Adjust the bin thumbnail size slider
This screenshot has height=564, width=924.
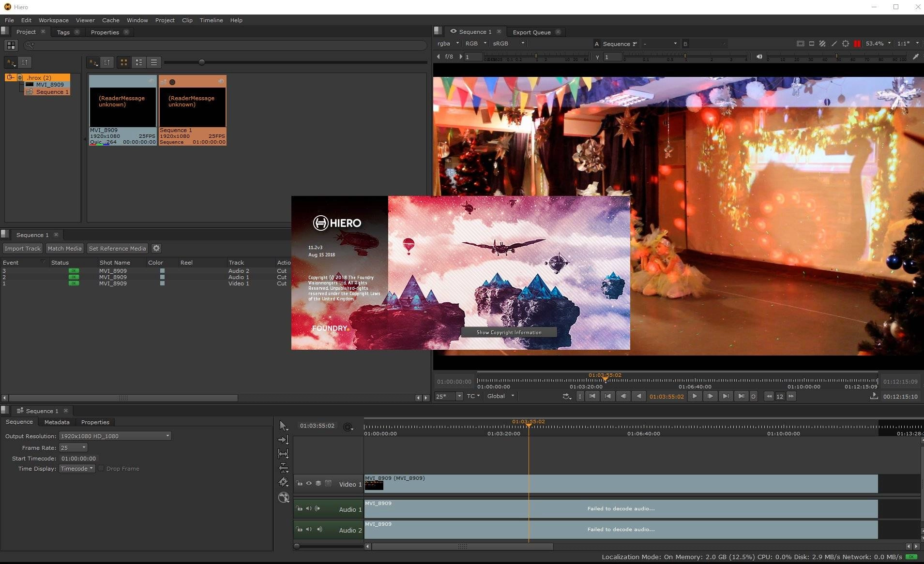[202, 62]
